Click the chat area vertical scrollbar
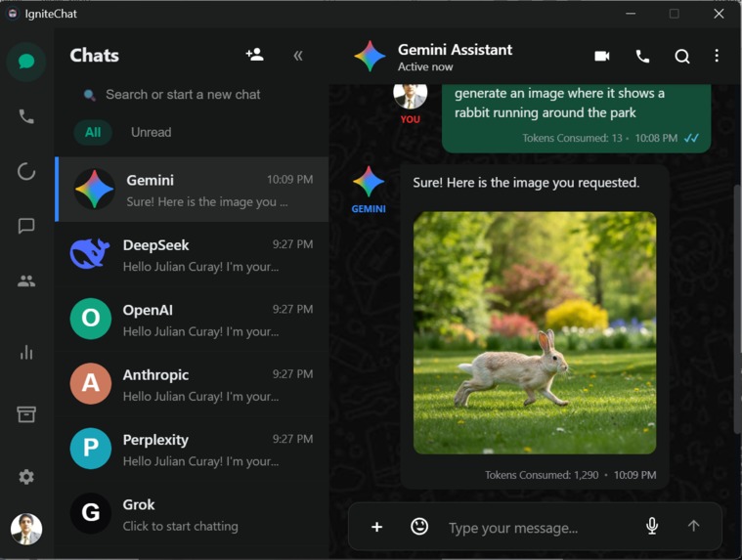The height and width of the screenshot is (560, 742). click(x=738, y=308)
